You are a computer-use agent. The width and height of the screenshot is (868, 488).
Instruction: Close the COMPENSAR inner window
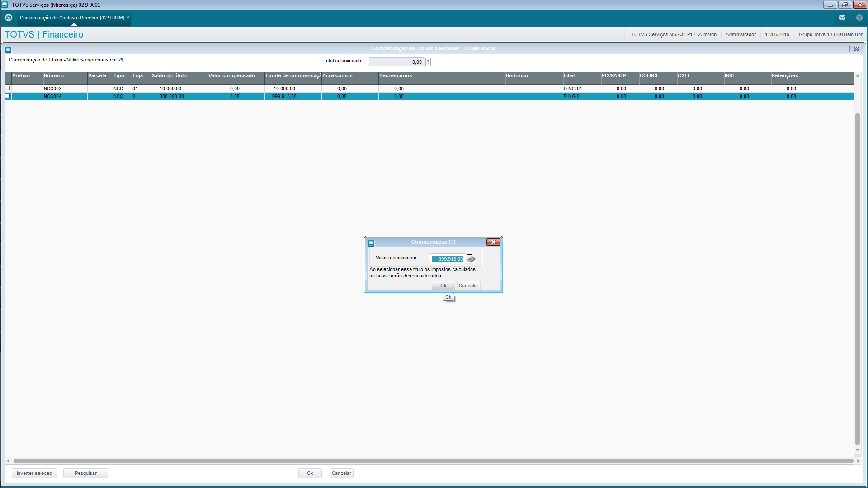pyautogui.click(x=856, y=49)
